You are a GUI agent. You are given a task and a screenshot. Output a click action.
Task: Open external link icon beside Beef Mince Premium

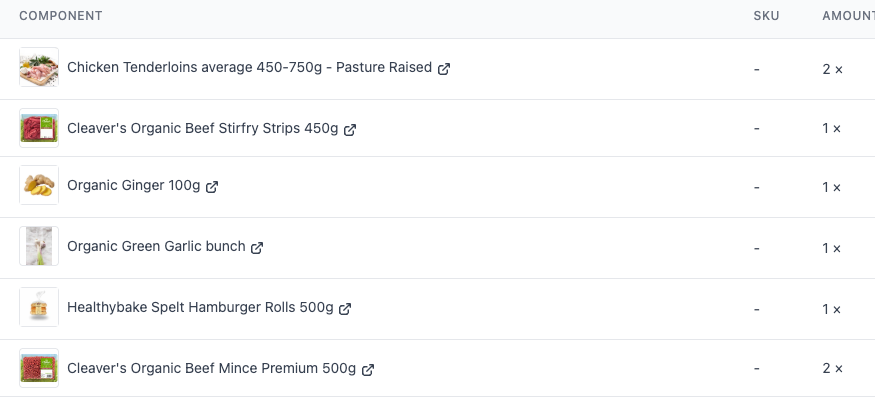pos(368,370)
